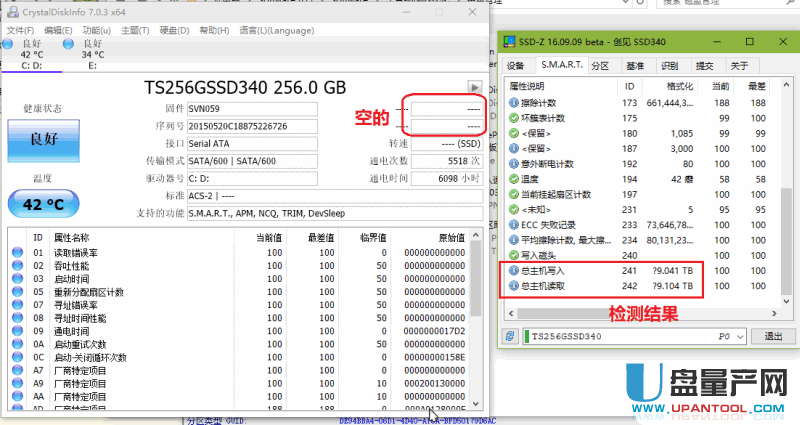The height and width of the screenshot is (425, 800).
Task: Click the blue orb for 通电时间 row
Action: [17, 331]
